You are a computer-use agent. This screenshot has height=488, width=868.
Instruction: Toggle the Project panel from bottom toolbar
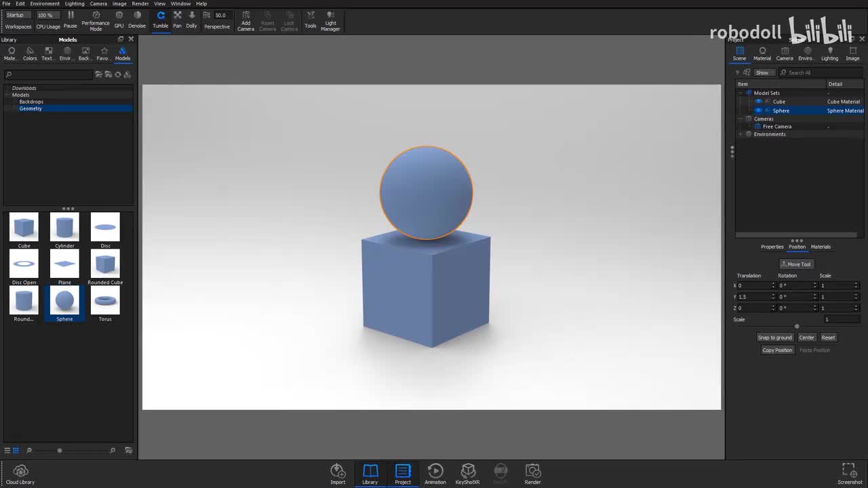(x=403, y=474)
